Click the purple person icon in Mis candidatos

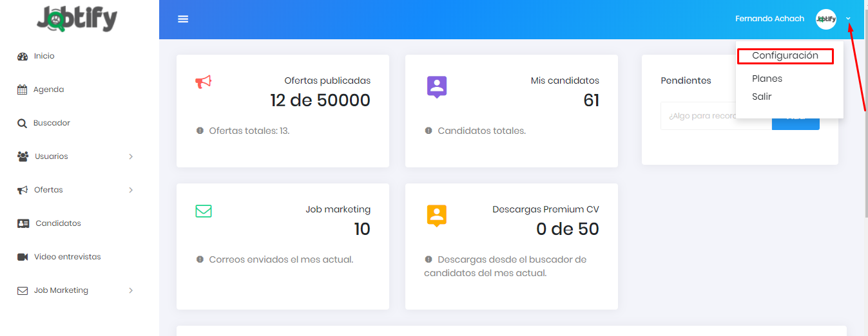pos(437,87)
